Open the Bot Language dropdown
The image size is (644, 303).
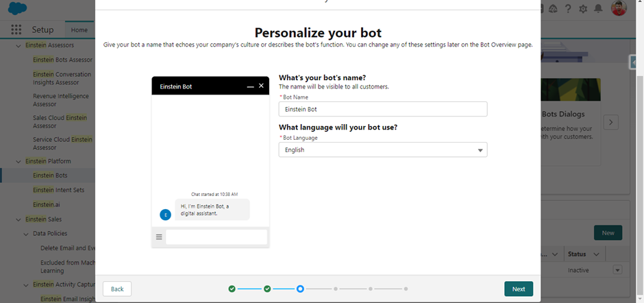(383, 150)
